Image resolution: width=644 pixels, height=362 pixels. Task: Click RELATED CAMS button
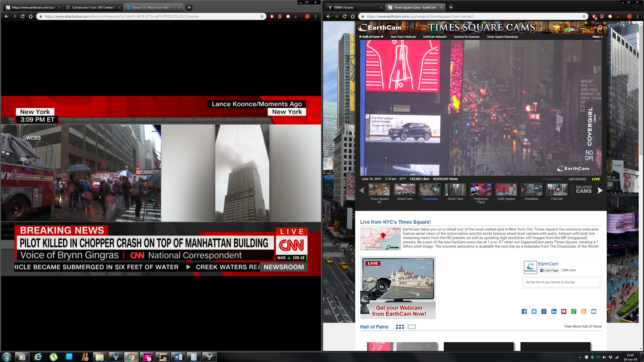click(584, 189)
